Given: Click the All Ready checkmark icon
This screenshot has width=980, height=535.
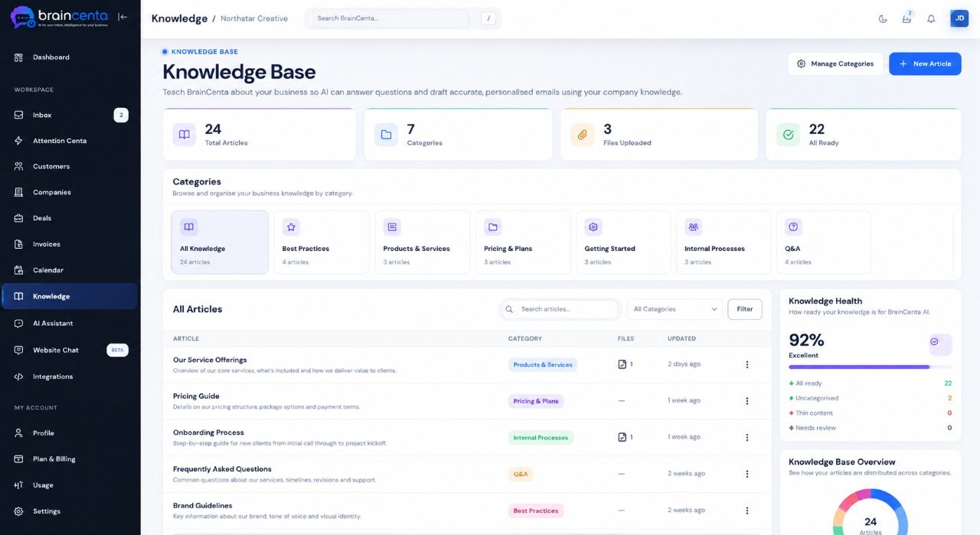Looking at the screenshot, I should click(788, 135).
